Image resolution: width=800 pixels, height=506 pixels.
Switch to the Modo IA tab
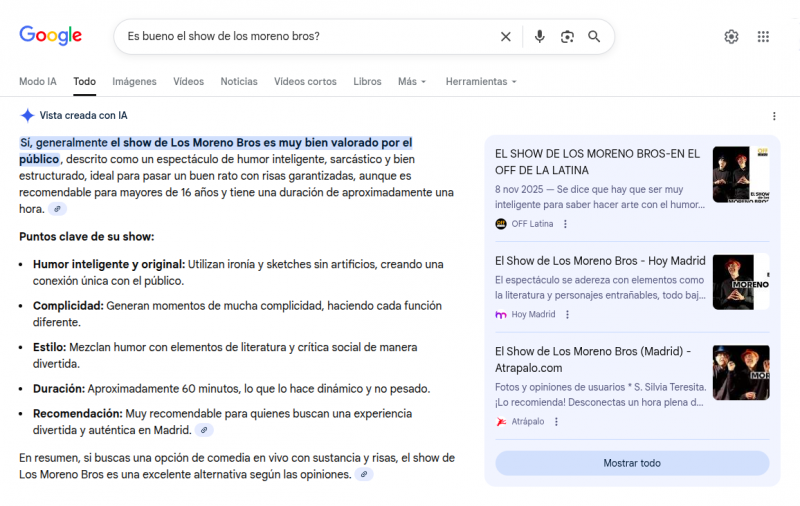[x=38, y=82]
